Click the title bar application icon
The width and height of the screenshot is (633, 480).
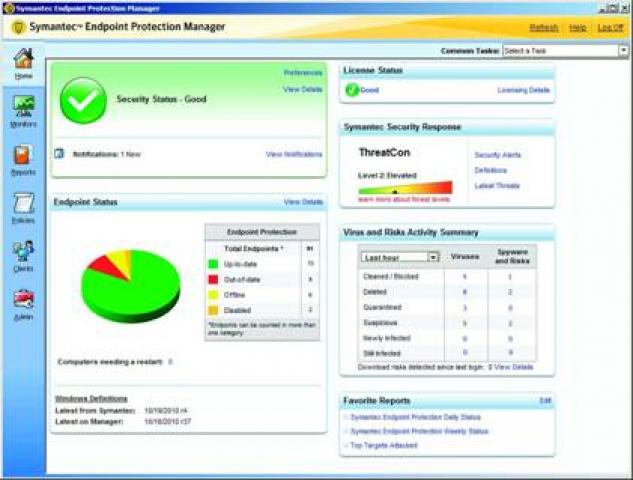[8, 8]
